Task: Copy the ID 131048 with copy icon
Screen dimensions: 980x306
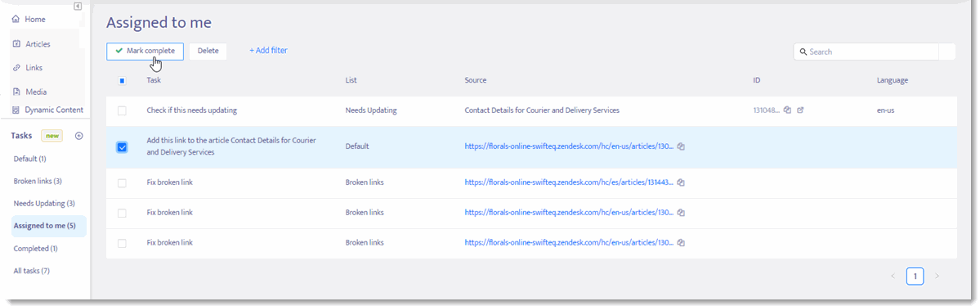Action: click(787, 110)
